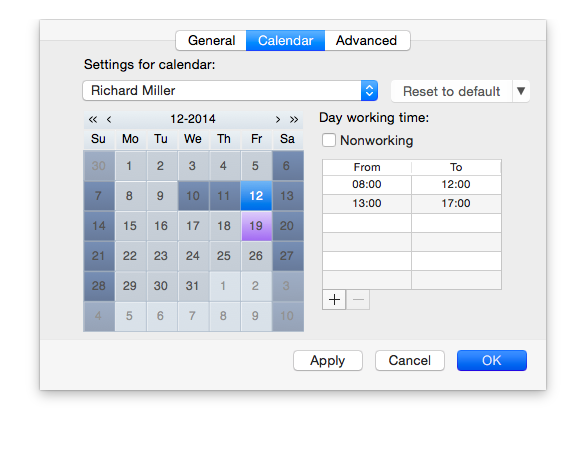Go to previous month with single-left arrow
Image resolution: width=586 pixels, height=450 pixels.
point(109,120)
